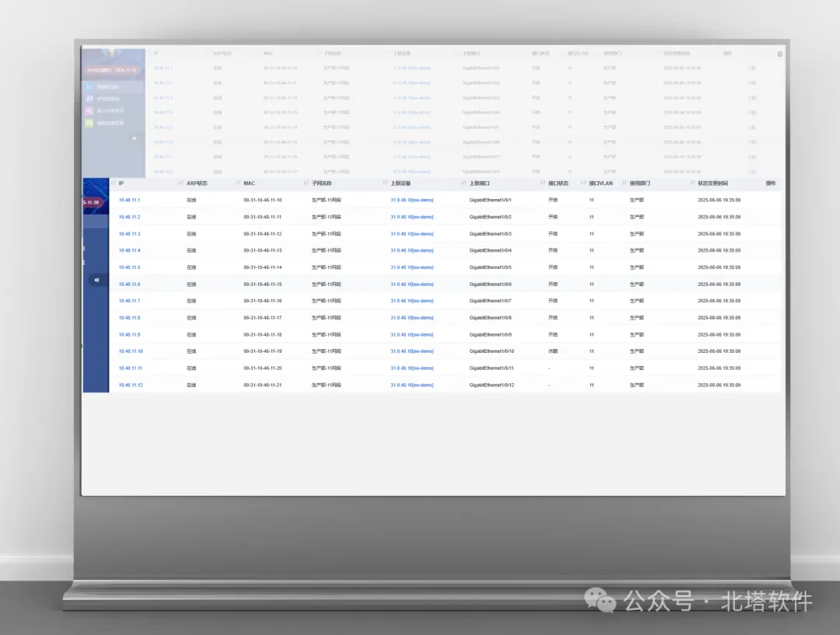Click the 生产部 department cell in row 10.48.11.12
This screenshot has height=635, width=840.
tap(636, 385)
